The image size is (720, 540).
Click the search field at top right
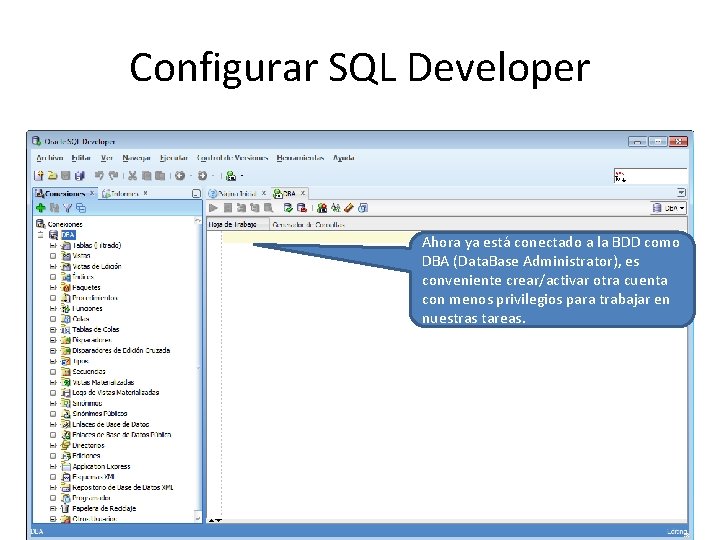click(x=650, y=176)
